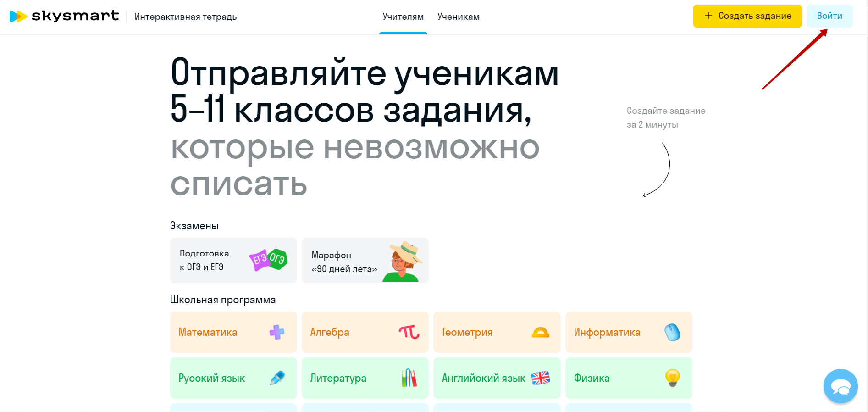The width and height of the screenshot is (868, 412).
Task: Click the которые невозможно списать text
Action: pos(355,165)
